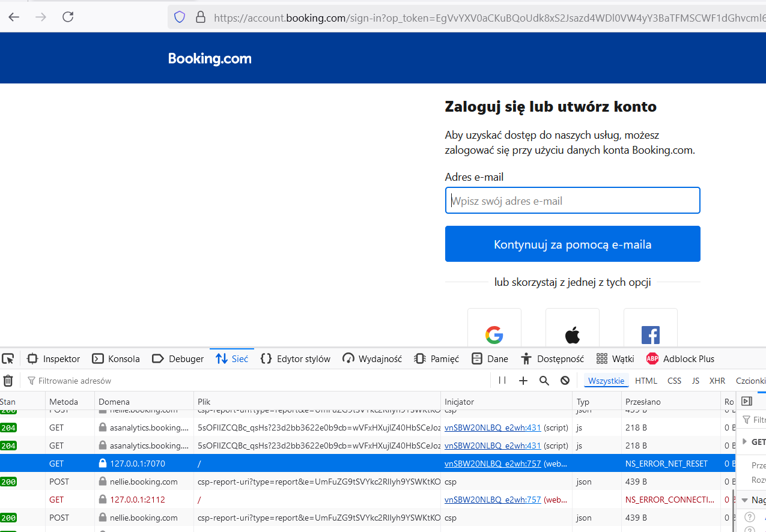Open the Dane storage tab
This screenshot has height=532, width=766.
pyautogui.click(x=490, y=359)
